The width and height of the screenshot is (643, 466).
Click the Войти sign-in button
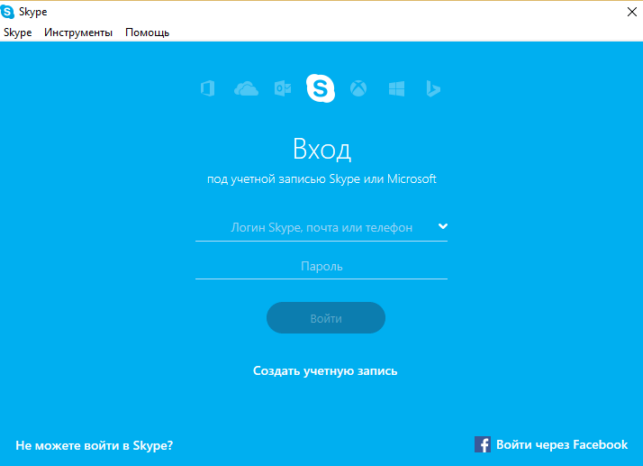point(326,318)
